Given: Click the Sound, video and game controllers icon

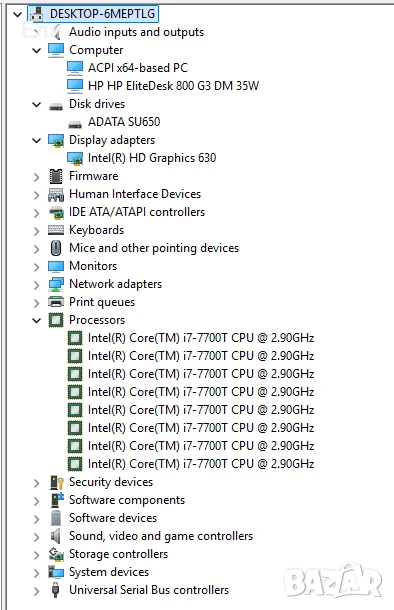Looking at the screenshot, I should coord(56,536).
